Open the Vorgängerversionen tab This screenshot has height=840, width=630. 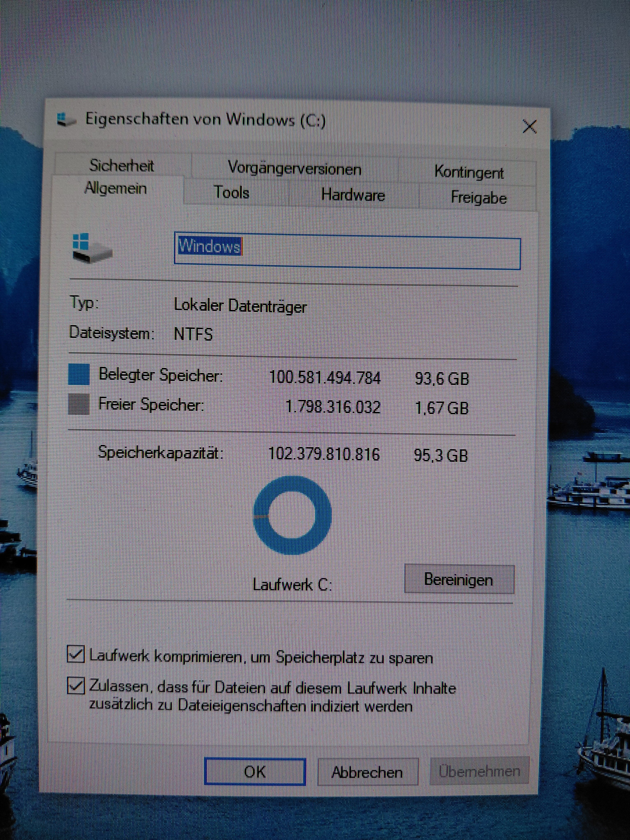(294, 169)
